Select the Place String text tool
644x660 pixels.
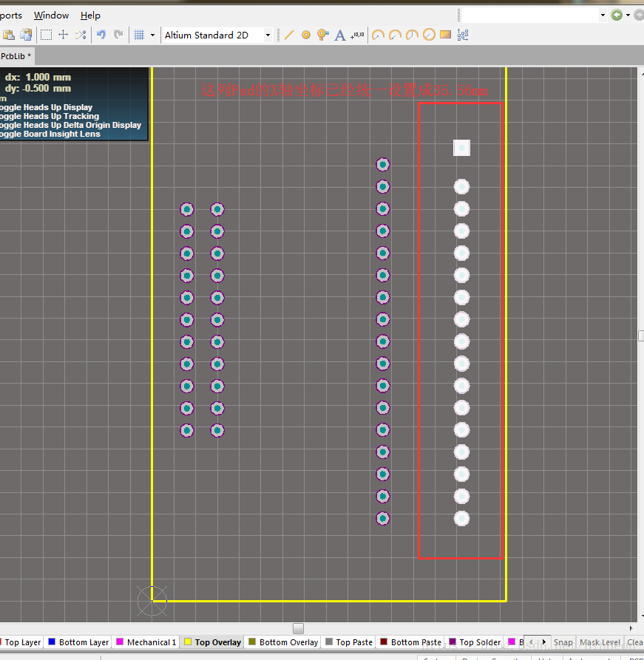coord(340,35)
